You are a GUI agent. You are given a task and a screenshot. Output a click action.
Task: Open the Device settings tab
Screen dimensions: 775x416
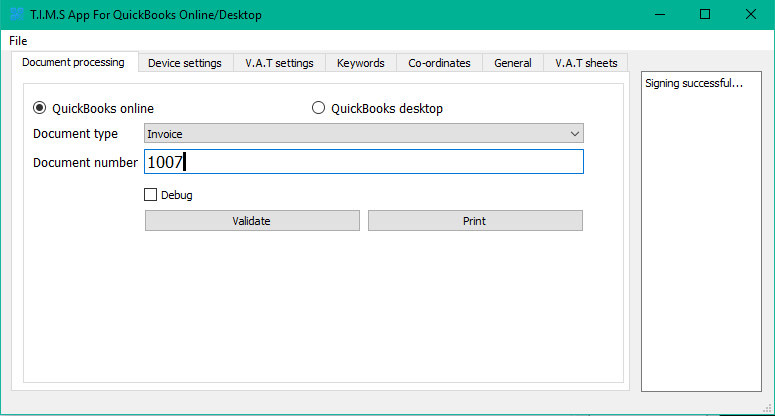point(185,63)
